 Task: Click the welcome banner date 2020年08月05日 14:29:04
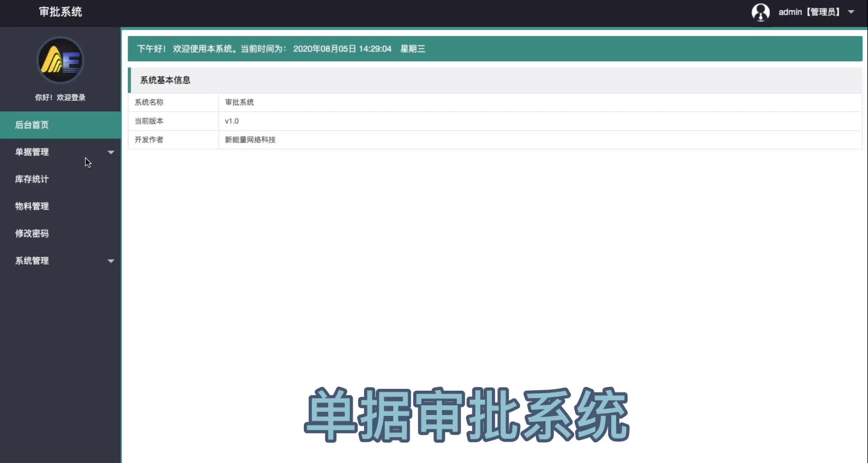click(x=342, y=49)
